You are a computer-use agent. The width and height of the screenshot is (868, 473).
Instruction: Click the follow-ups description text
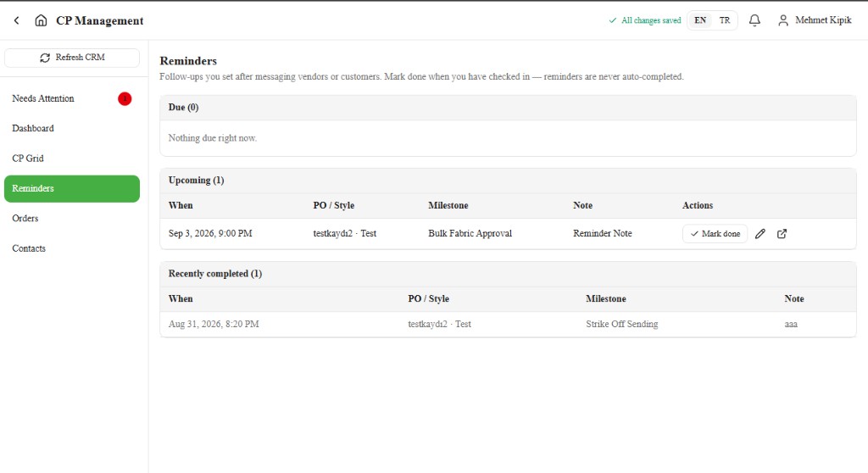(421, 77)
